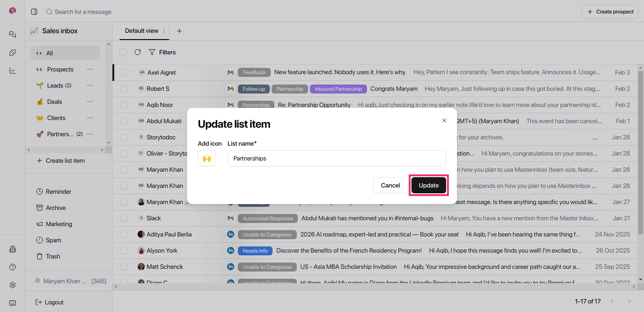
Task: Click inside the List name field
Action: [x=336, y=158]
